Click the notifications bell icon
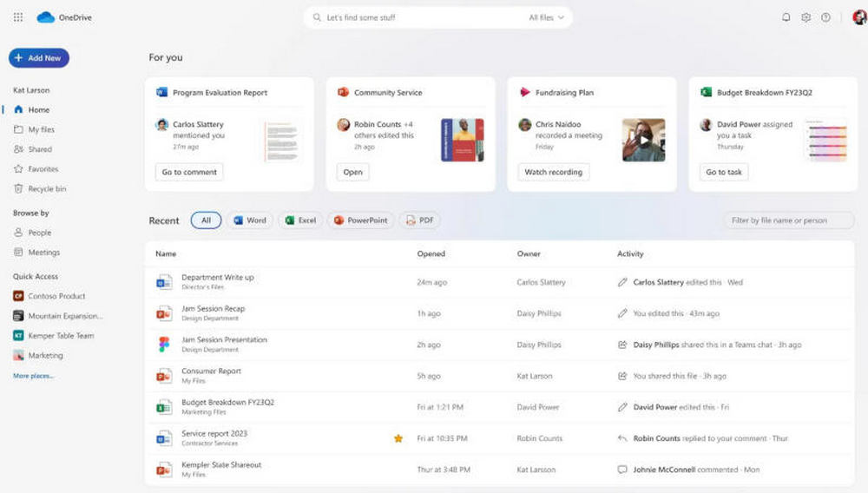868x493 pixels. (786, 17)
